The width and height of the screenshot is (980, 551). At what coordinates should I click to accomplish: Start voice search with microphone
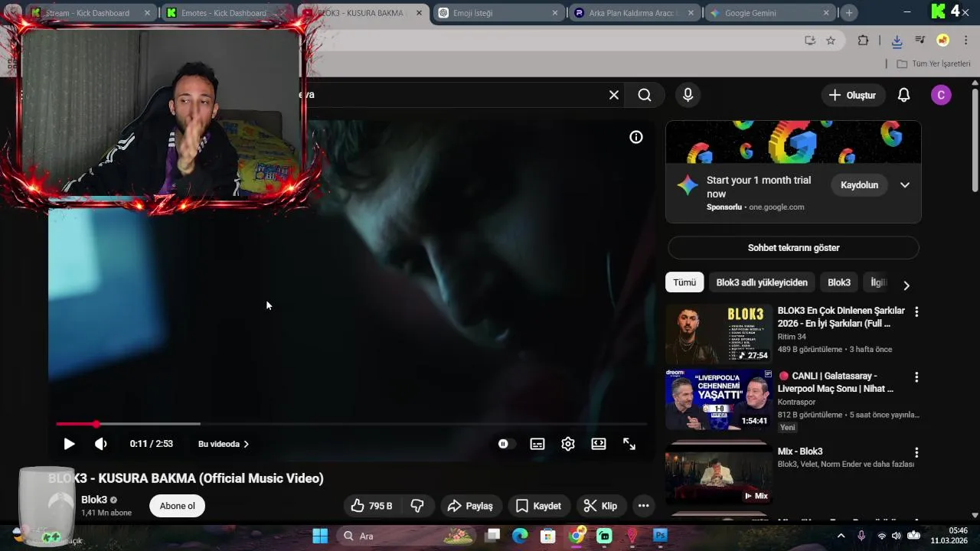pyautogui.click(x=688, y=95)
